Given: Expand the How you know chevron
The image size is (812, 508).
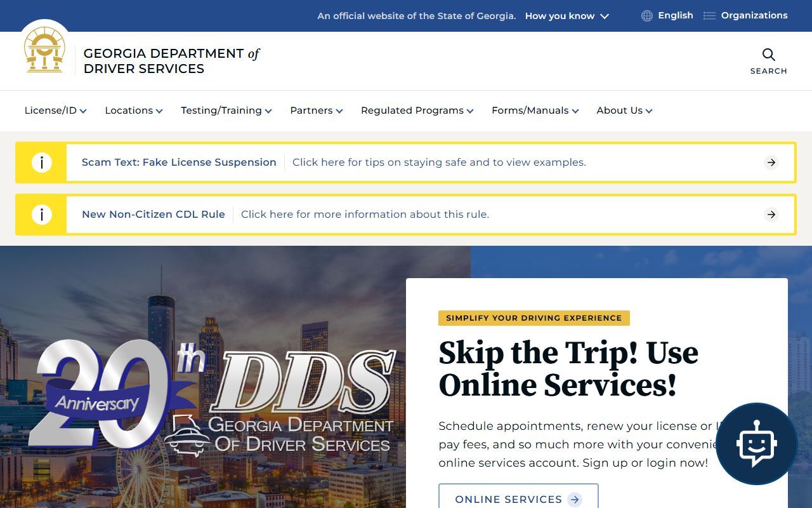Looking at the screenshot, I should coord(605,17).
